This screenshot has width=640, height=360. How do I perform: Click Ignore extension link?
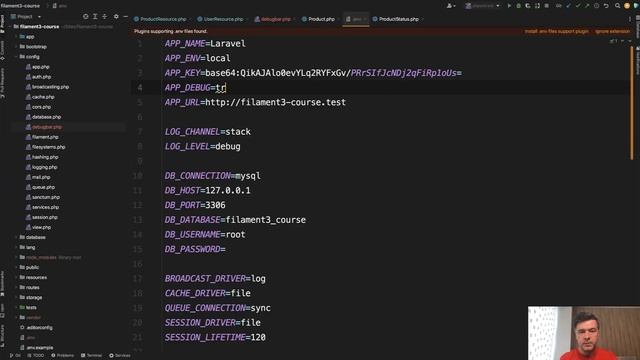(612, 31)
